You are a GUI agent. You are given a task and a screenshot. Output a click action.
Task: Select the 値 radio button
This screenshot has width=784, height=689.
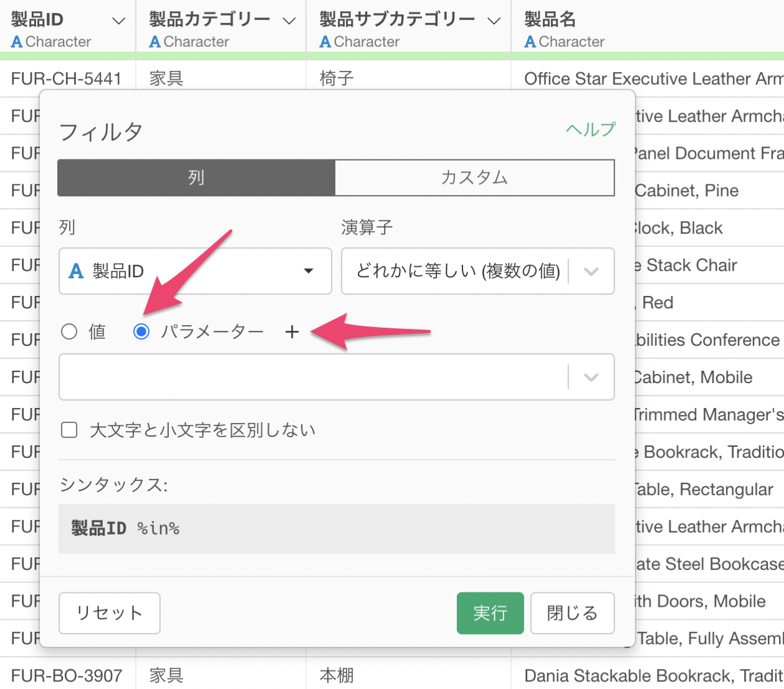tap(69, 331)
